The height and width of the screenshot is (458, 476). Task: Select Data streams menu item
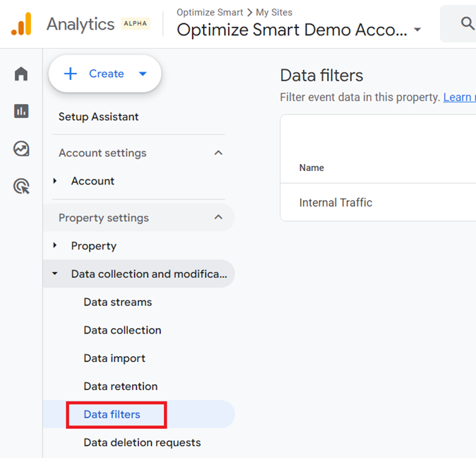pyautogui.click(x=118, y=303)
